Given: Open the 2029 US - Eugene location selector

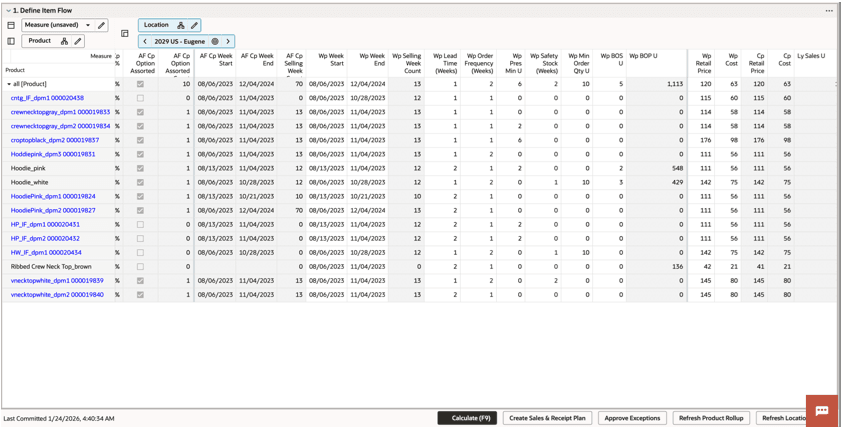Looking at the screenshot, I should 179,41.
